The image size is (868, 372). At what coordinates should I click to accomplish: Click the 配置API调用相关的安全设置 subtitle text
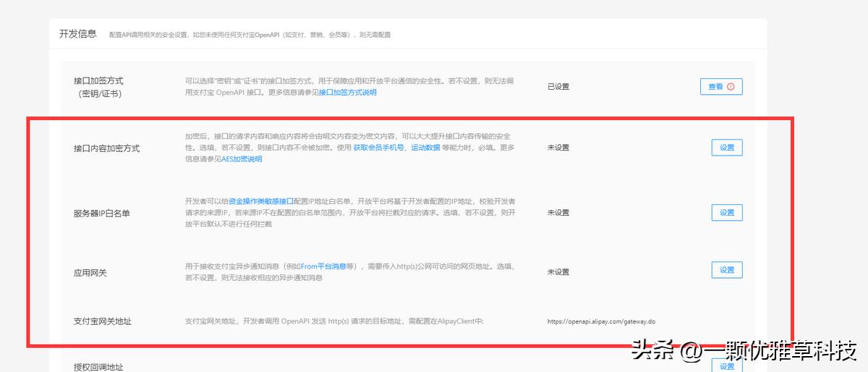(x=250, y=35)
